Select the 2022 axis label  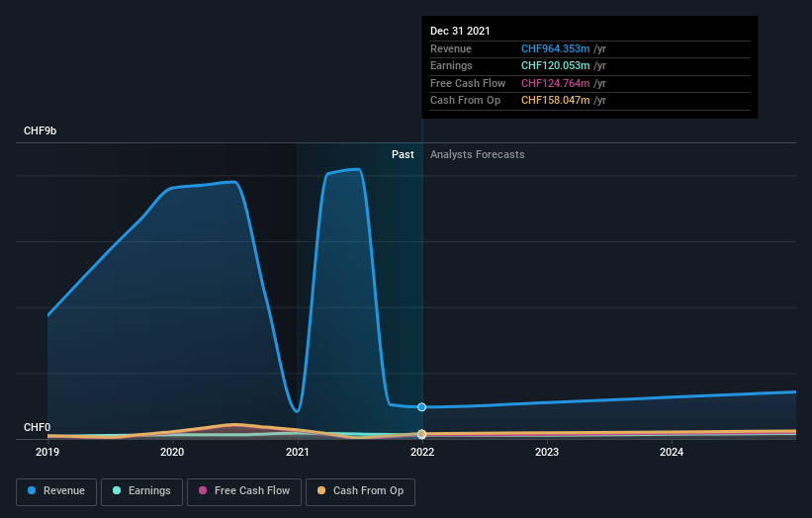tap(422, 452)
